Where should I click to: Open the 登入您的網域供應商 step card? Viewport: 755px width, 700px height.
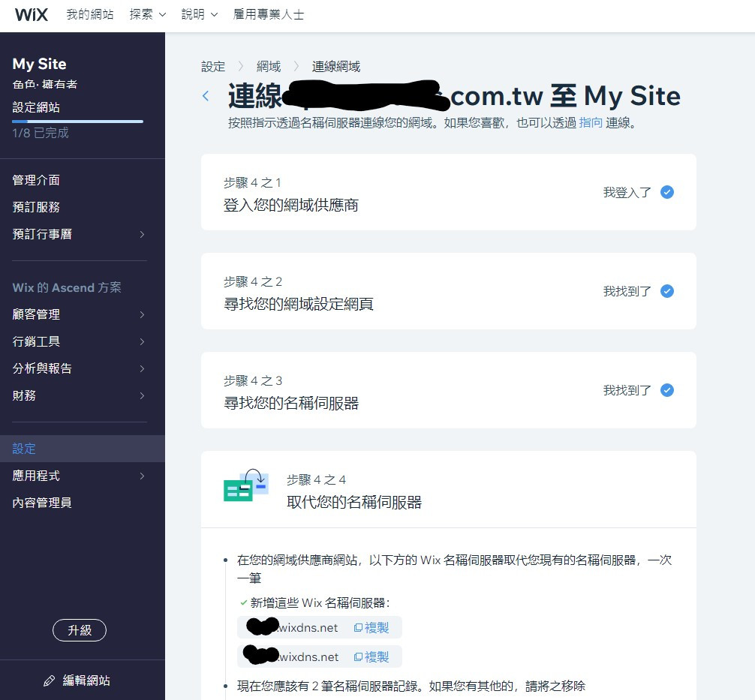pos(449,192)
